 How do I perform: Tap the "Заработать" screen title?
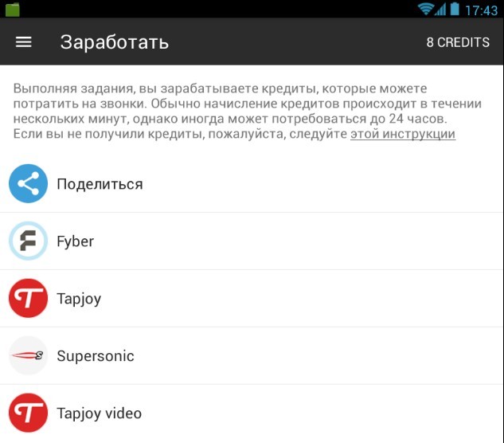115,42
